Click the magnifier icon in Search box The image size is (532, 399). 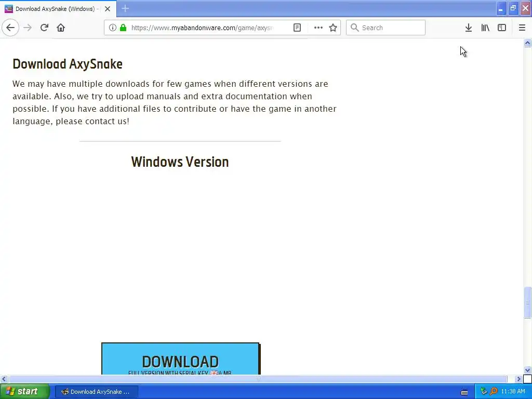354,28
